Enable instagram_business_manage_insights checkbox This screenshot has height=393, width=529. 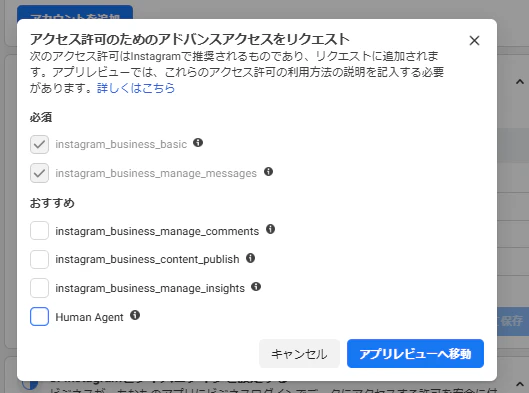click(x=39, y=288)
